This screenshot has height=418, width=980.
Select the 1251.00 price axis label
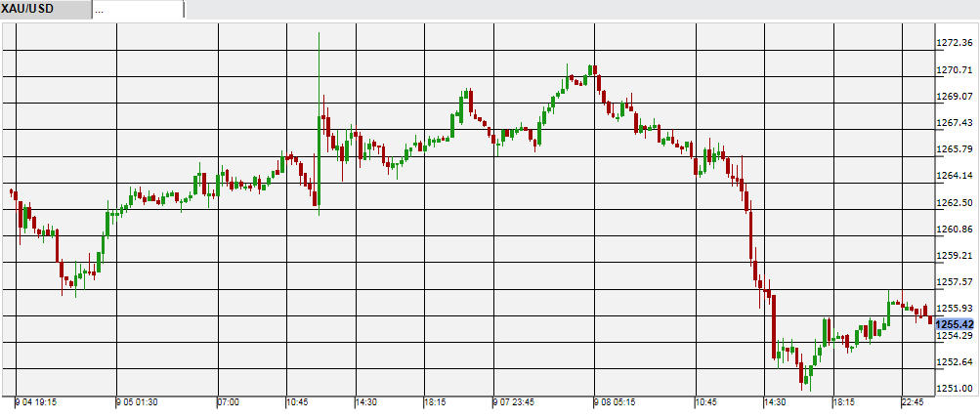point(956,389)
